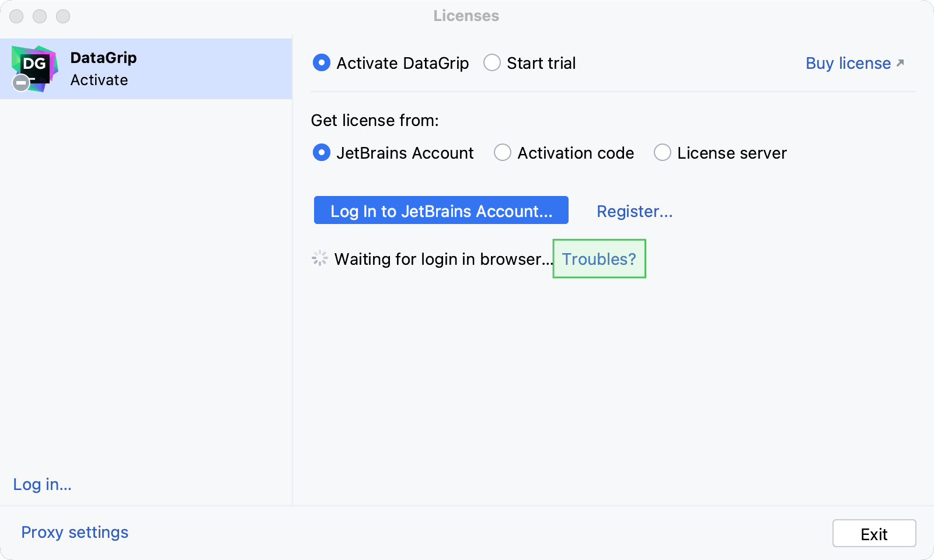
Task: Enable the JetBrains Account license option
Action: tap(322, 153)
